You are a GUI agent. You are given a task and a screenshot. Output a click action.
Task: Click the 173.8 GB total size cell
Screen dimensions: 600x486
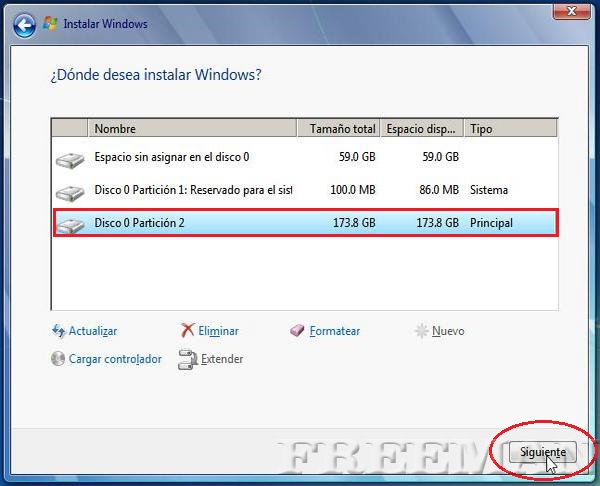[x=354, y=223]
